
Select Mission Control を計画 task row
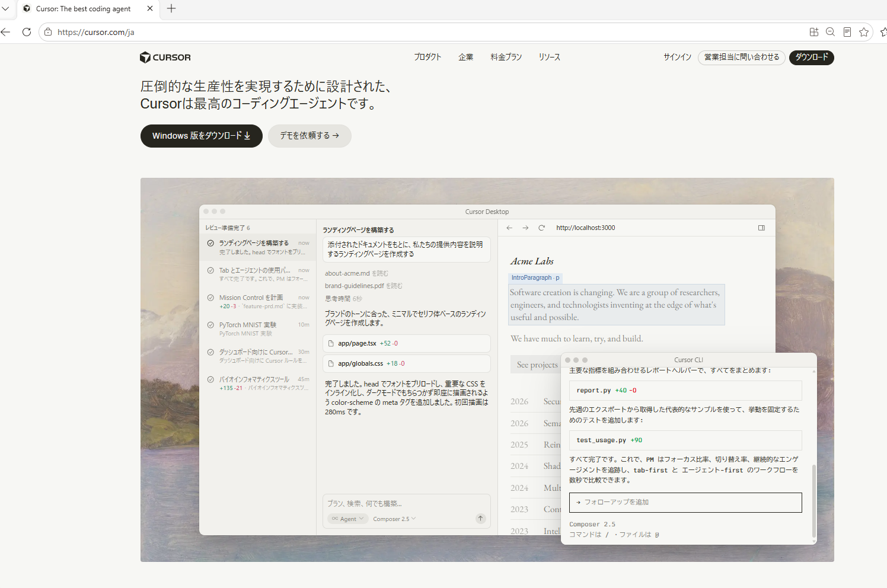(258, 301)
